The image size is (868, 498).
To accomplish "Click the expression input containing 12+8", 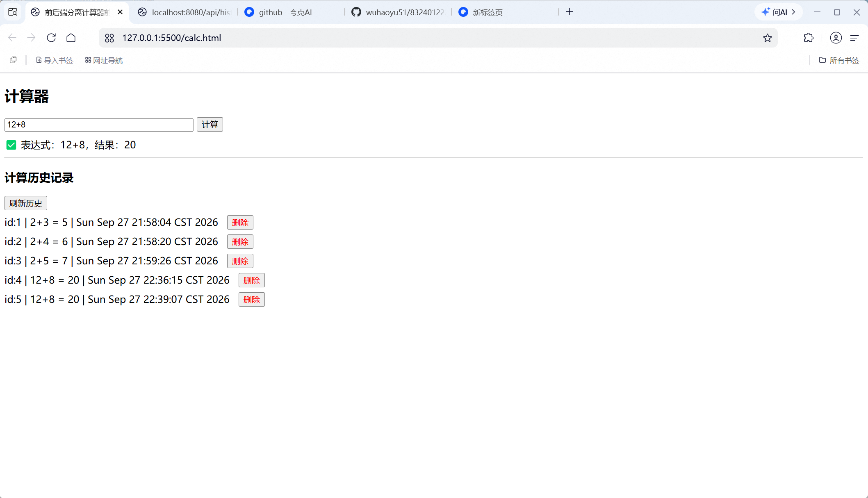I will [99, 125].
